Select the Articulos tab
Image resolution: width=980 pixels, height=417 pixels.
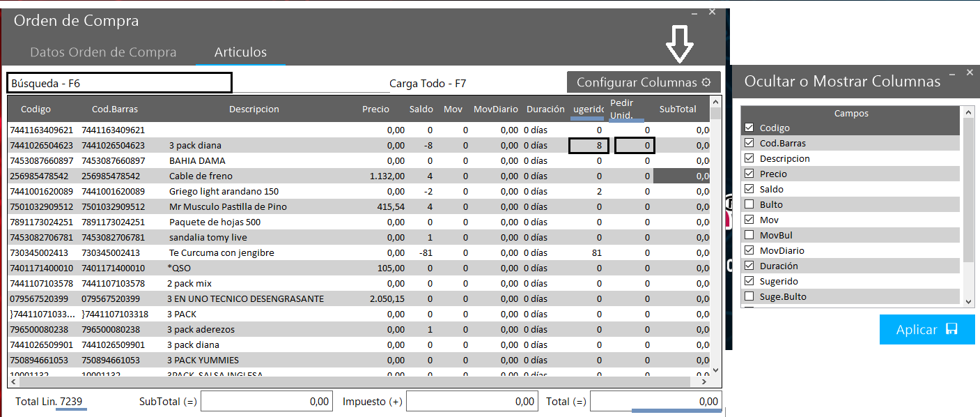click(x=240, y=52)
